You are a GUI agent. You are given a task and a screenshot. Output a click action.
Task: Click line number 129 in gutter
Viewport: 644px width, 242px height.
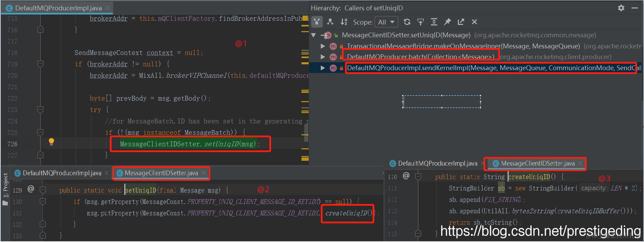pyautogui.click(x=17, y=190)
